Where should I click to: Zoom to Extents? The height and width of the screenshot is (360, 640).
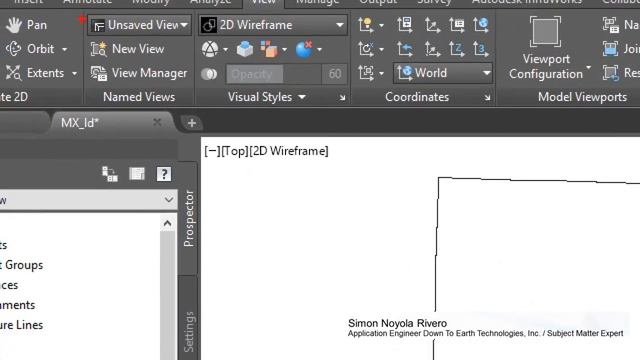pos(35,73)
